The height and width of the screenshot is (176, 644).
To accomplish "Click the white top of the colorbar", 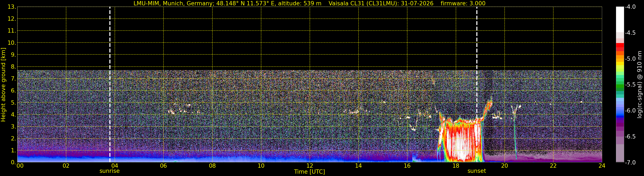I will pyautogui.click(x=620, y=19).
